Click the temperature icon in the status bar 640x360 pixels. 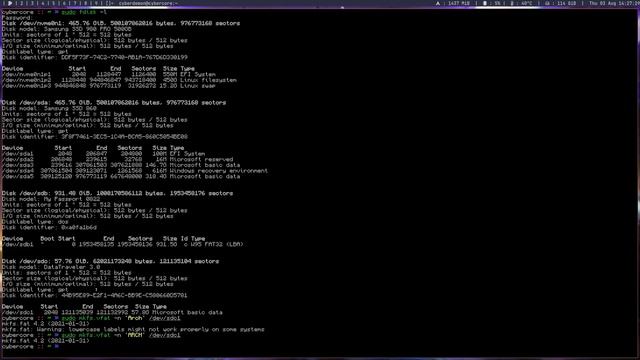click(512, 3)
